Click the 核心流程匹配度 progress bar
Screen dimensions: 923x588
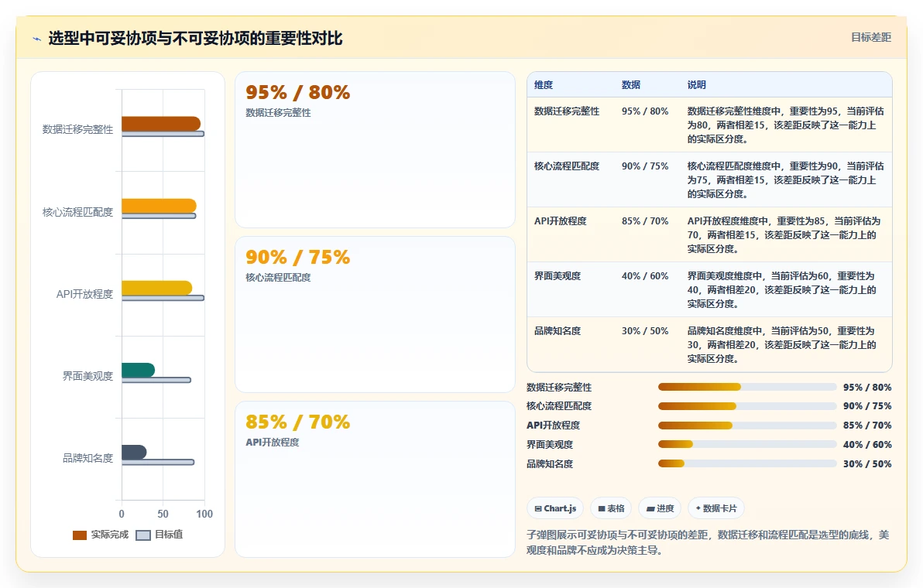pyautogui.click(x=747, y=406)
